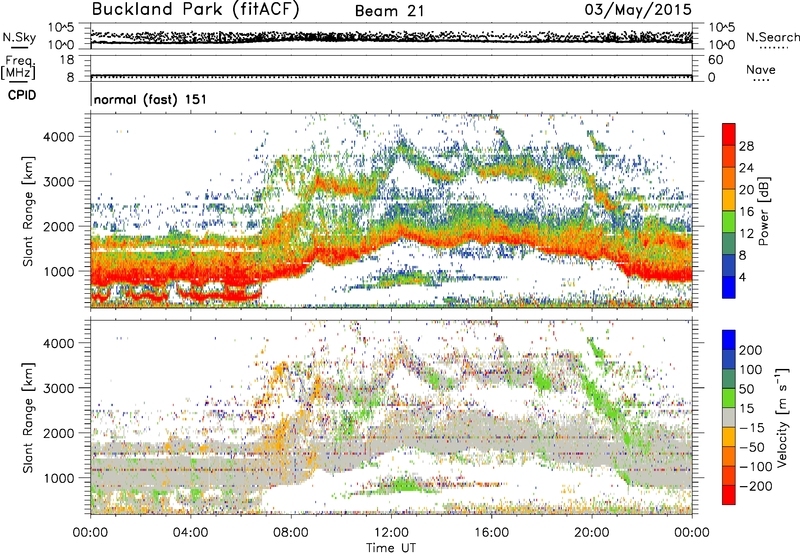Click the light green 12–16 dB power colorbar segment
The height and width of the screenshot is (554, 800).
(729, 221)
